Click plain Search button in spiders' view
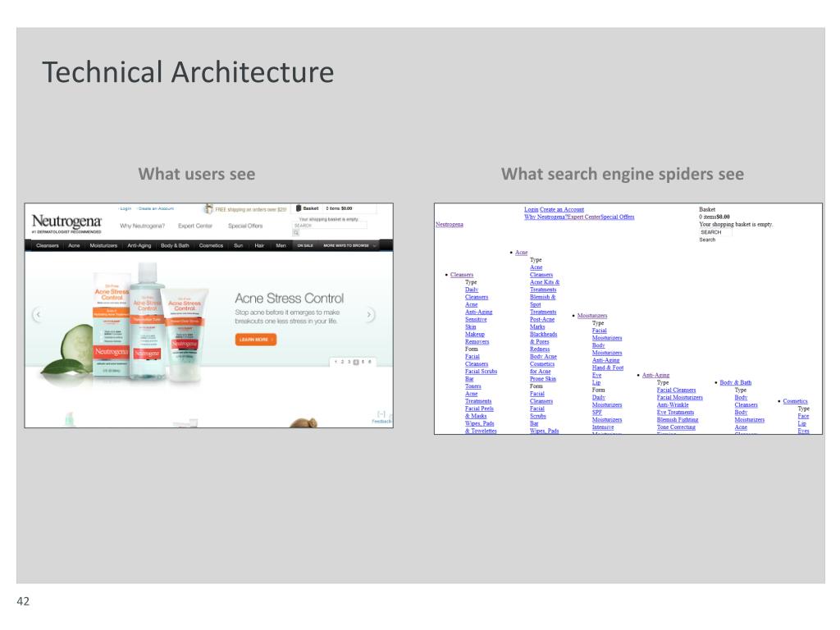840x630 pixels. pos(707,240)
